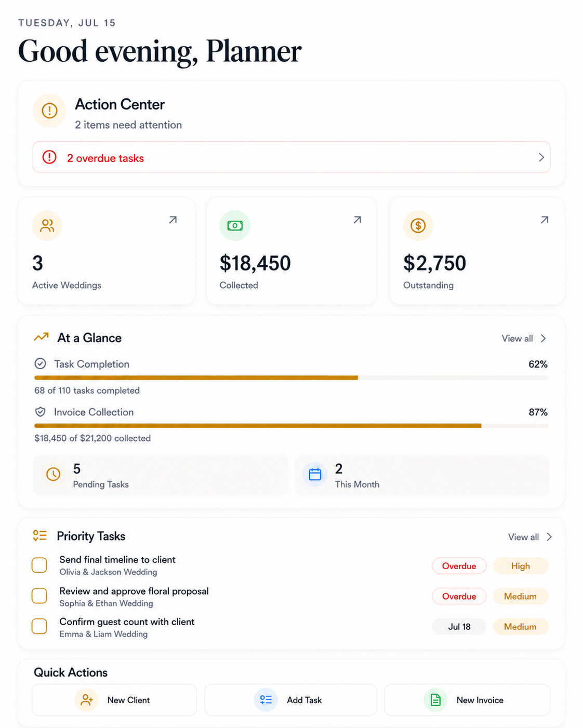The image size is (583, 728).
Task: Click the At a Glance trend icon
Action: click(42, 338)
